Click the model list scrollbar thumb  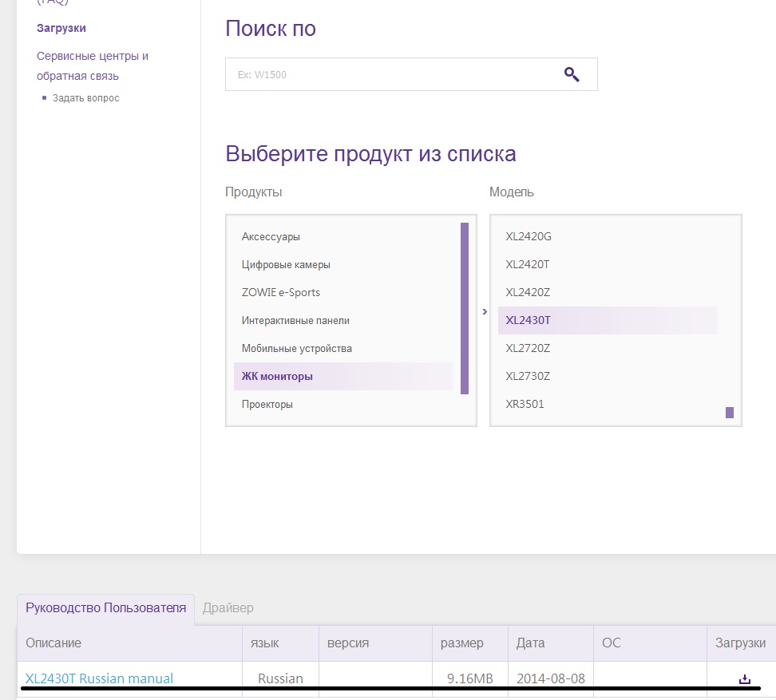click(x=730, y=413)
